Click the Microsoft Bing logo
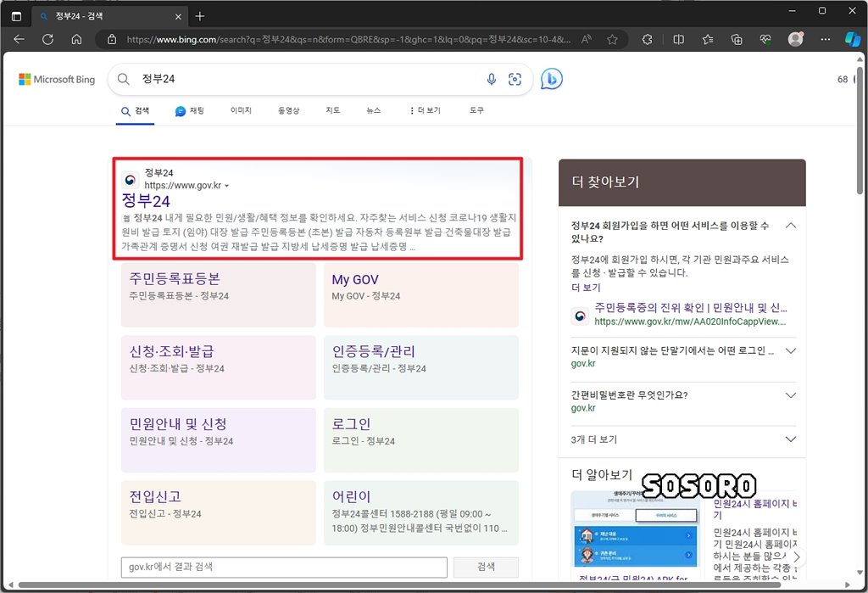Viewport: 868px width, 593px height. pos(57,79)
